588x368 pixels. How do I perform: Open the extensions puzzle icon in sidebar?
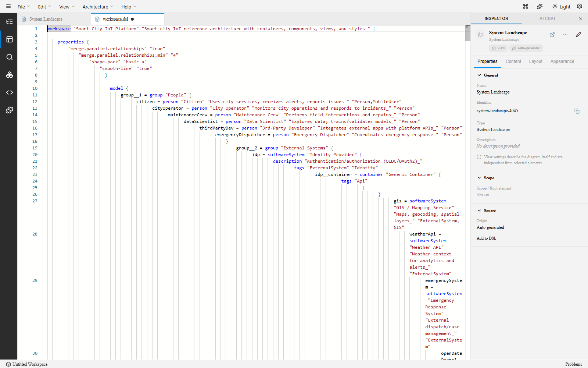tap(10, 110)
